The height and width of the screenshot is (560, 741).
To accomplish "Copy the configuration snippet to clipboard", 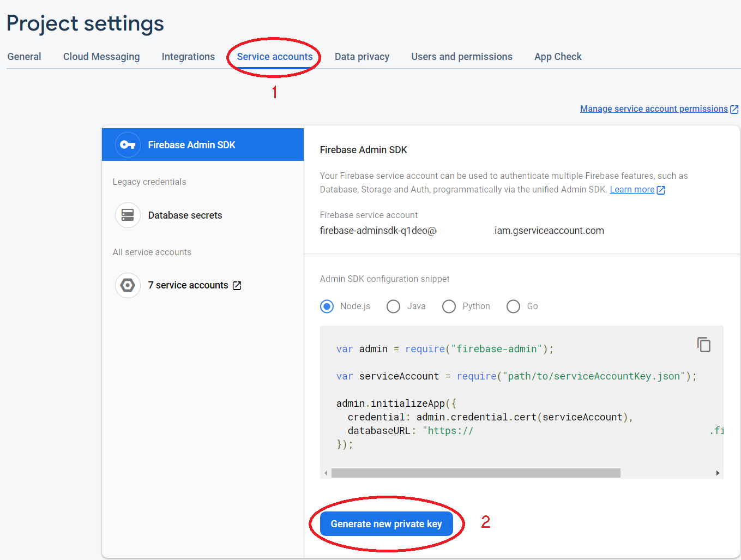I will (703, 345).
